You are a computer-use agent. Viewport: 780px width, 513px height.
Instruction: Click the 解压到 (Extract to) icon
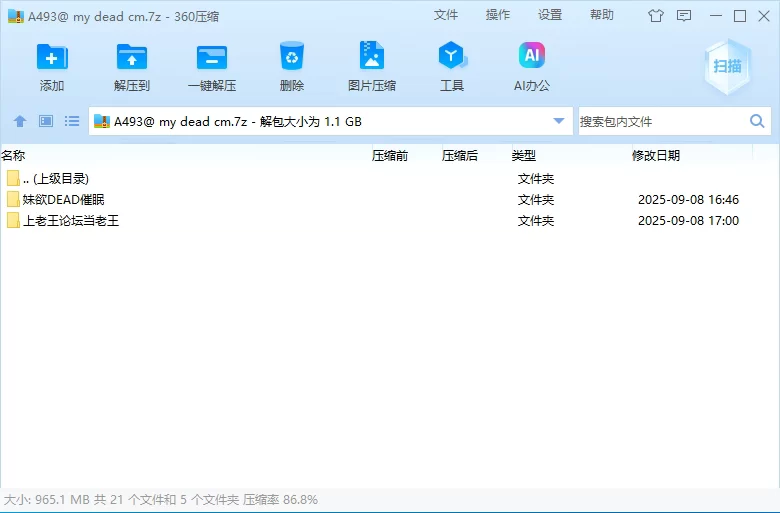point(132,57)
